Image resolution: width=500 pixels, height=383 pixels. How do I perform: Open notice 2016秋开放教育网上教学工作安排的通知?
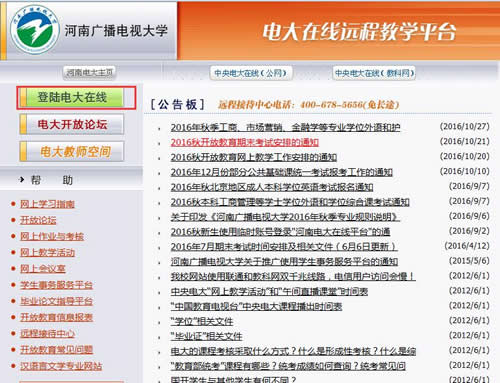click(x=254, y=157)
